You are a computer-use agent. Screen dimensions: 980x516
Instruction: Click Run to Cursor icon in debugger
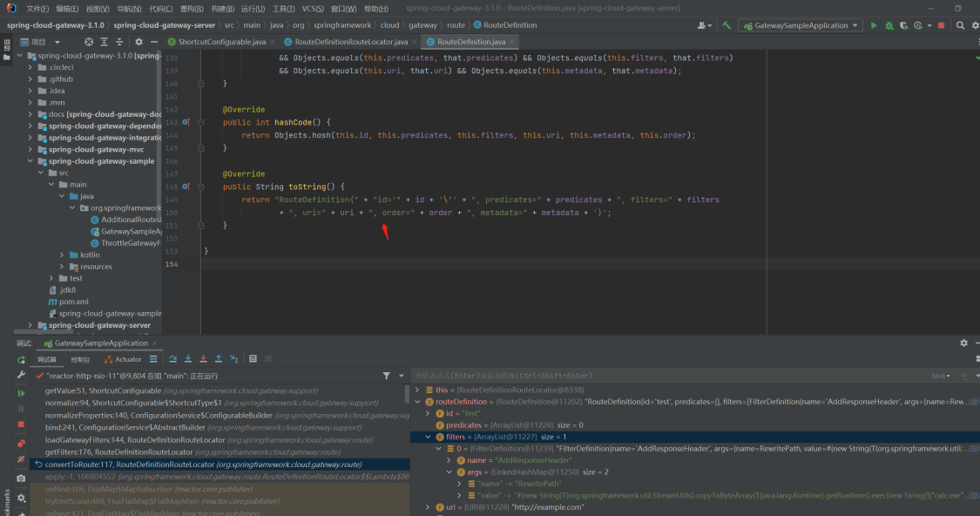point(233,359)
